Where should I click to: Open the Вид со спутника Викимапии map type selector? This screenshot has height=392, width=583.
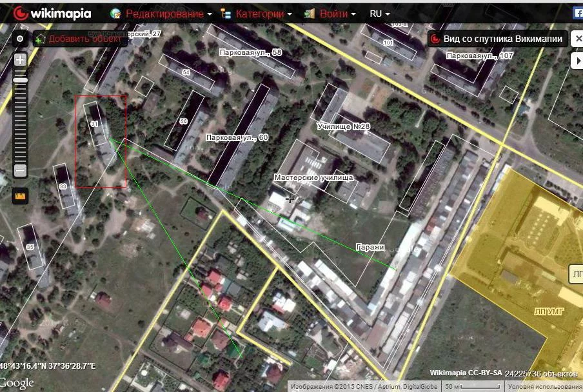(498, 39)
